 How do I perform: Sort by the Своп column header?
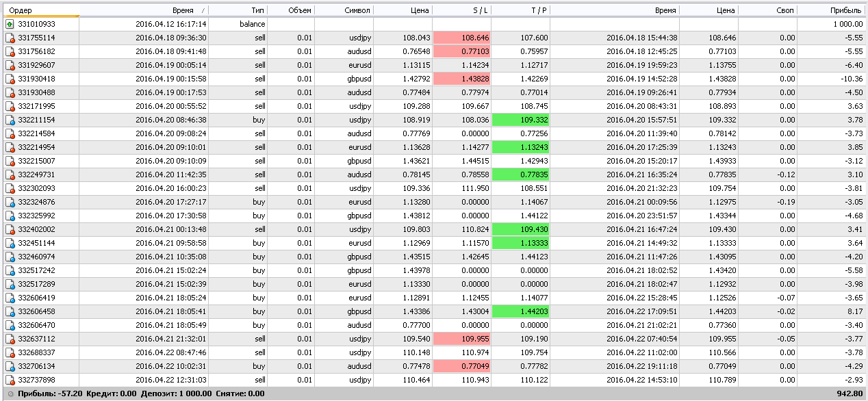click(x=768, y=10)
